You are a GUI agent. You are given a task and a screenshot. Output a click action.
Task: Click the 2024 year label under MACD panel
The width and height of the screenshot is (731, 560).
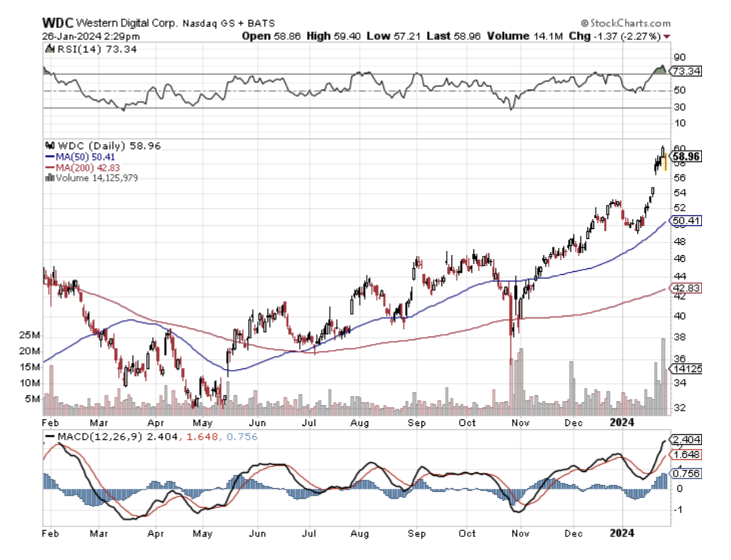click(622, 534)
